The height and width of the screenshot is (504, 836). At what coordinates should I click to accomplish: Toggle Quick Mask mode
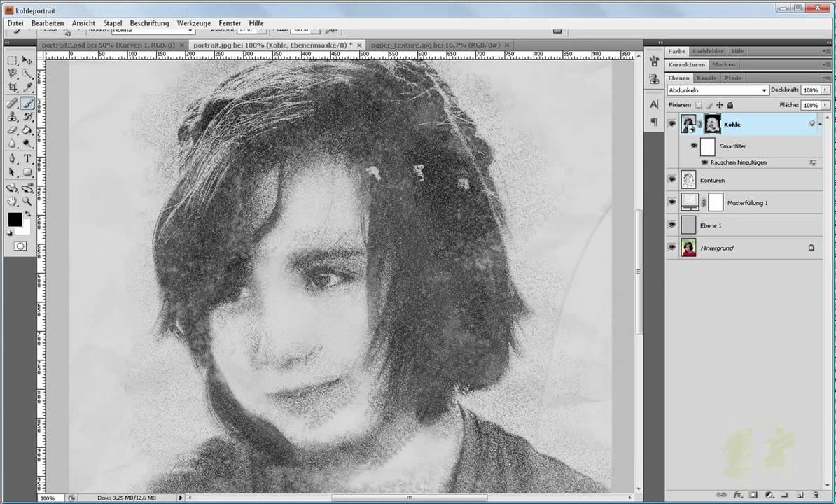(x=20, y=246)
